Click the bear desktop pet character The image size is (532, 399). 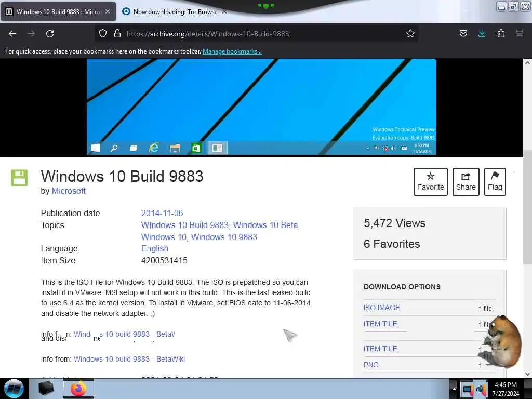(x=502, y=342)
